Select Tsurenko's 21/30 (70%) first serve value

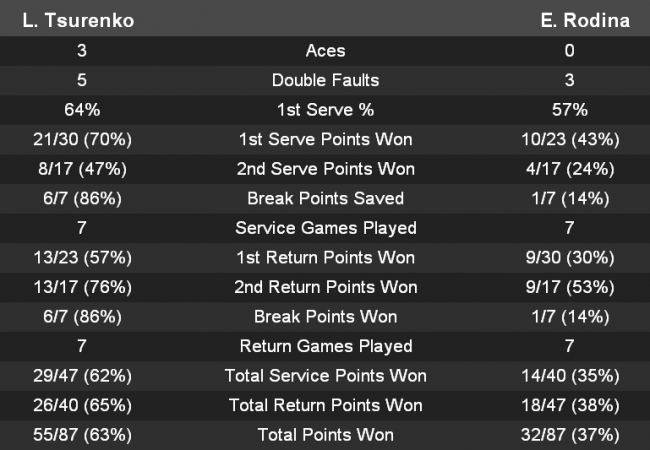(x=77, y=139)
